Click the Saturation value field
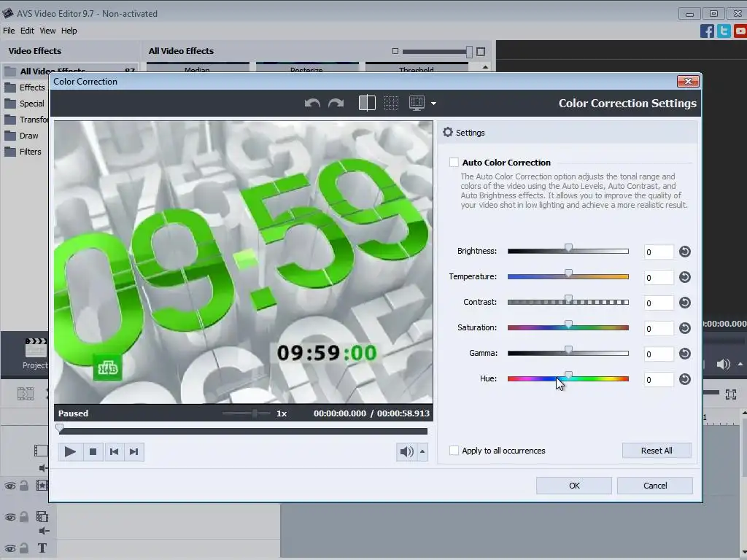 coord(659,329)
